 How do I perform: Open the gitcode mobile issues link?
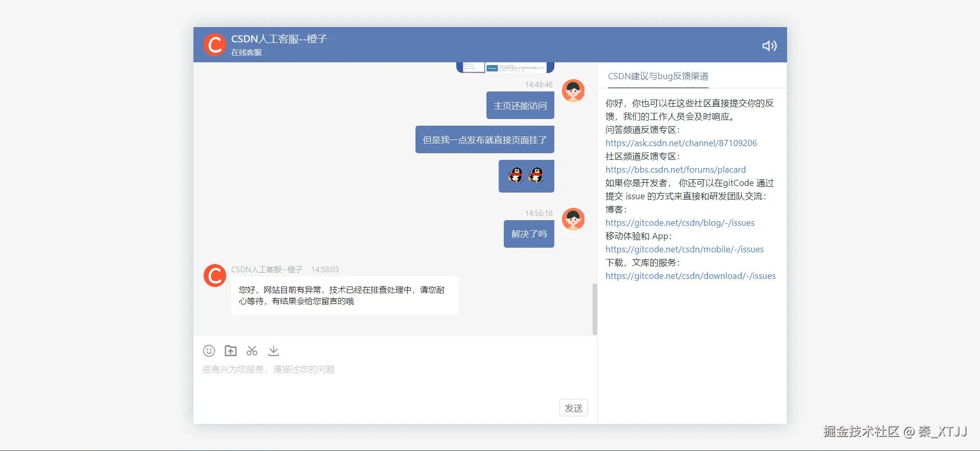(684, 249)
